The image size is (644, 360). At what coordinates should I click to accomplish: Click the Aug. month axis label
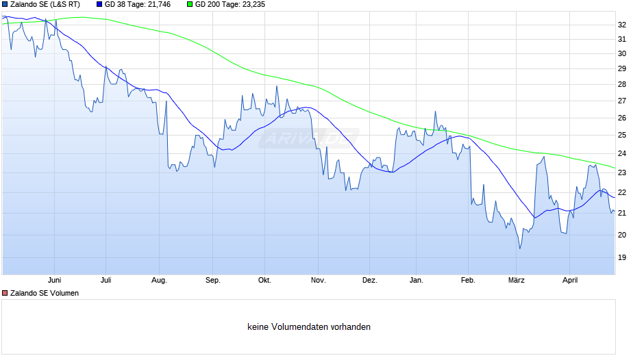pos(159,280)
